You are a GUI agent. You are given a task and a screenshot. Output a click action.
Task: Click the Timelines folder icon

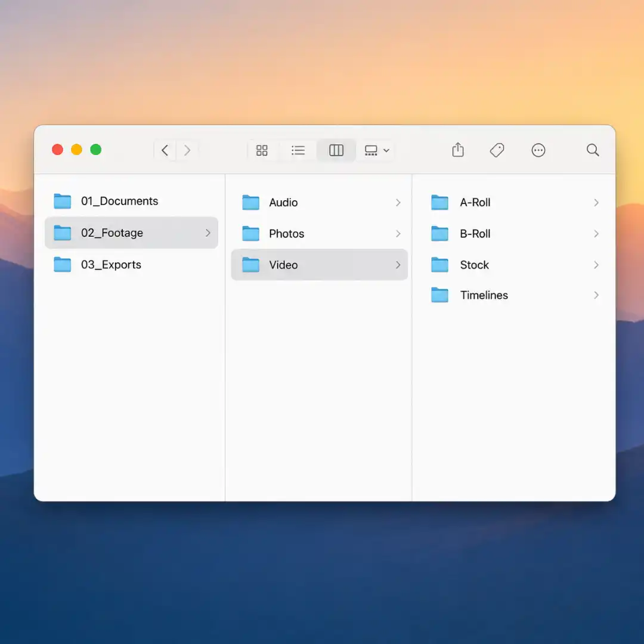439,295
